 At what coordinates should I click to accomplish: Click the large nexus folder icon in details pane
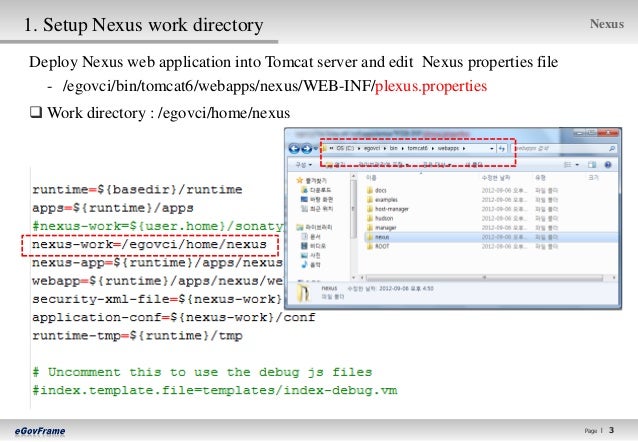tap(303, 293)
